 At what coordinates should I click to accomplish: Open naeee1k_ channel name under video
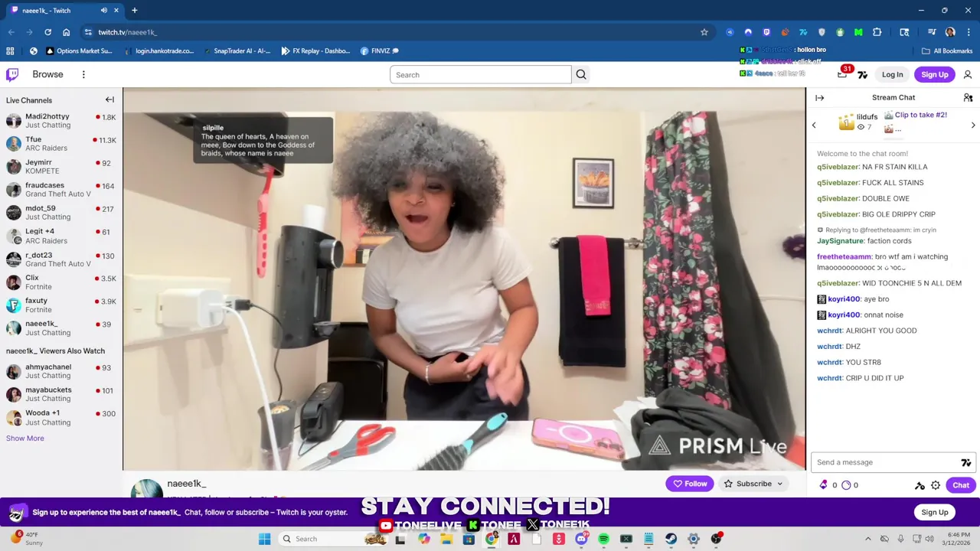(x=187, y=484)
